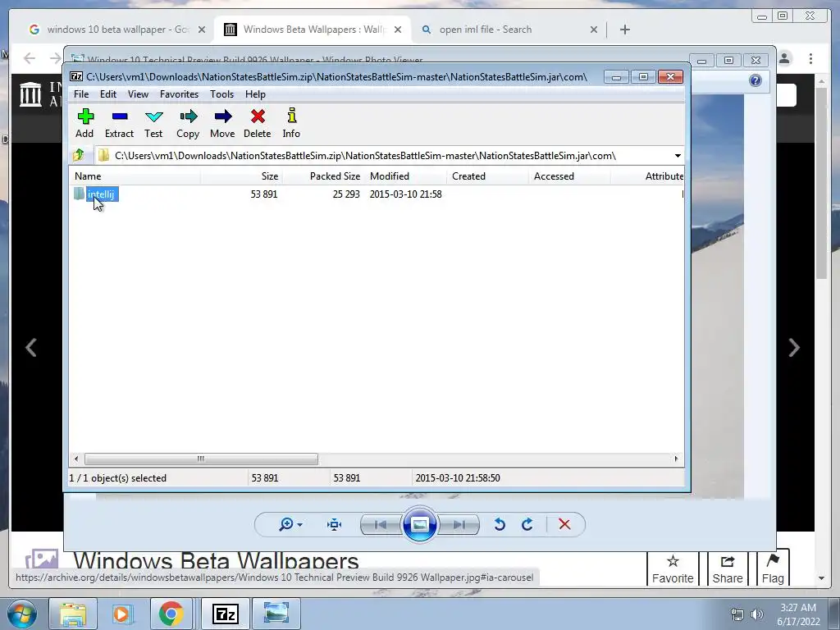This screenshot has width=840, height=630.
Task: Rotate image clockwise in Photo Viewer
Action: 527,524
